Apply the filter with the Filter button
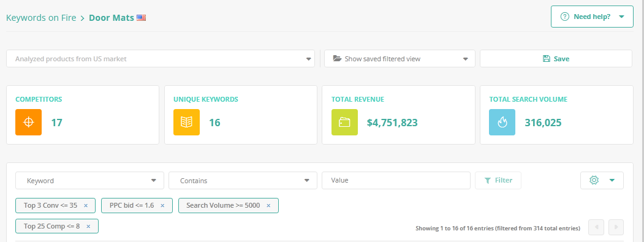Screen dimensions: 644x242 498,180
